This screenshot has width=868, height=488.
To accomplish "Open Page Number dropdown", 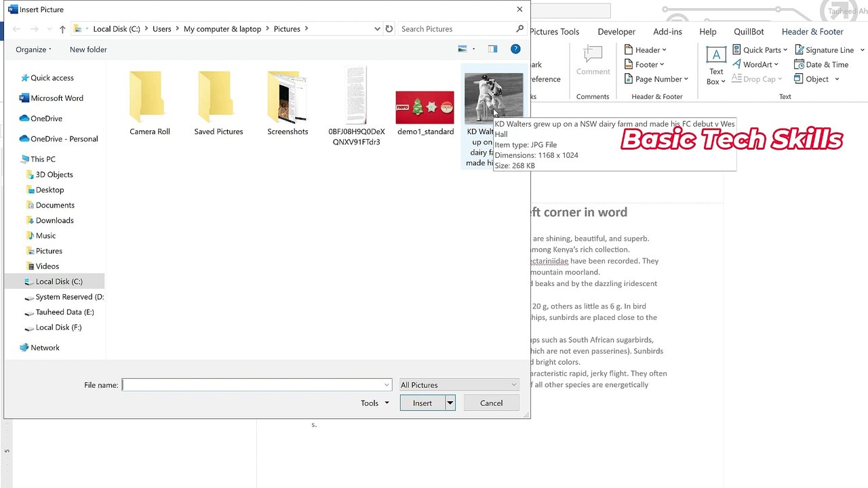I will (656, 79).
